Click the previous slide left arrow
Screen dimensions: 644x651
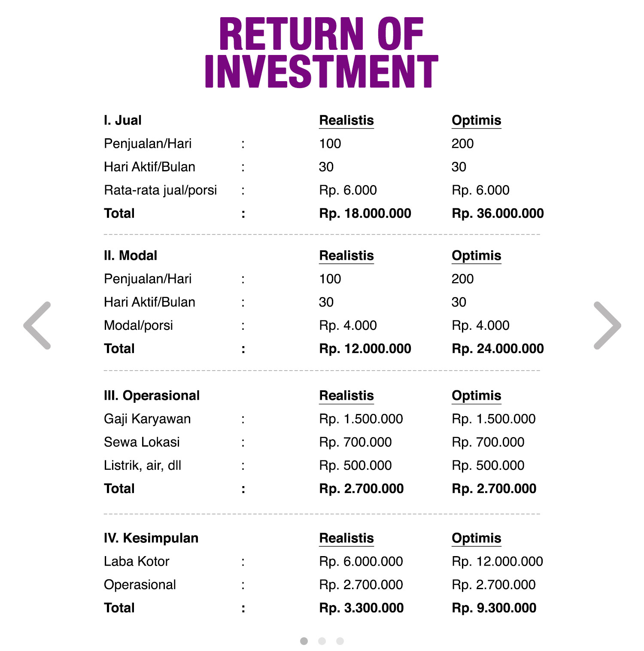click(37, 325)
